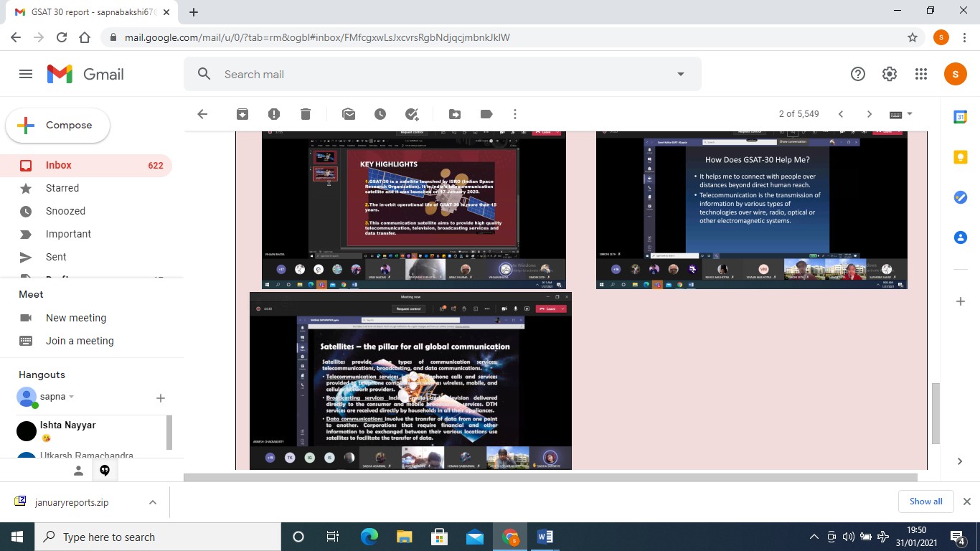The image size is (980, 551).
Task: Go to the newer email arrow
Action: [841, 114]
